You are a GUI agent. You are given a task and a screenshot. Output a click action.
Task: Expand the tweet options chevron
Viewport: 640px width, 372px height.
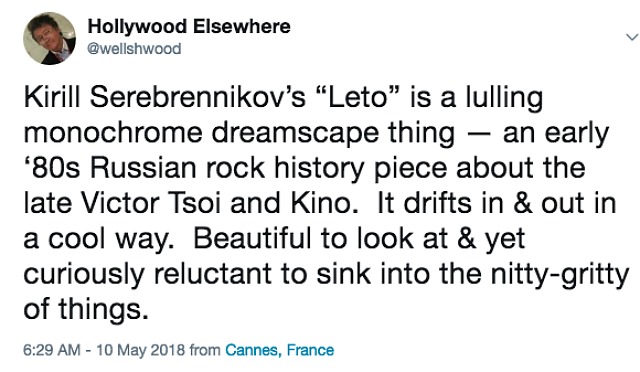point(632,37)
